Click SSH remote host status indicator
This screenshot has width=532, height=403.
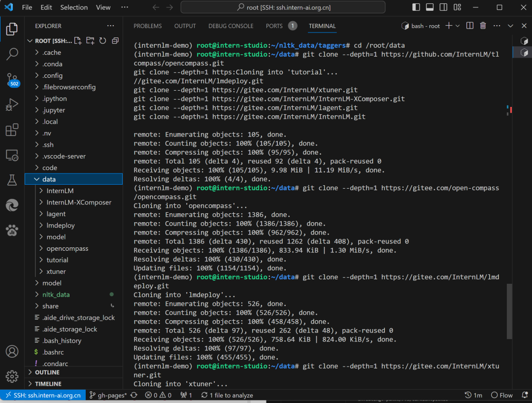click(43, 395)
